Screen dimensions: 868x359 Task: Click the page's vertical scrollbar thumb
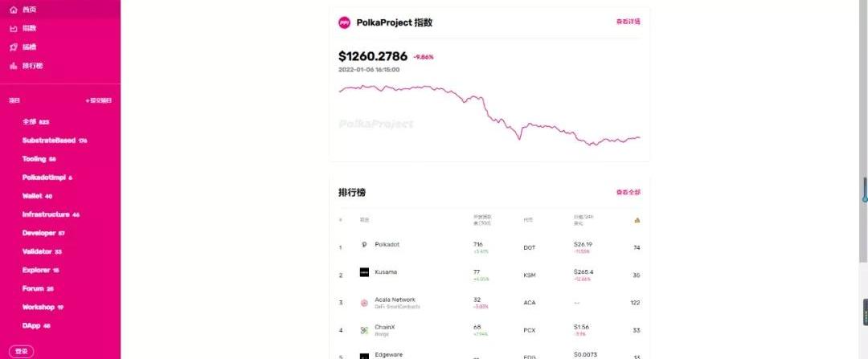point(864,189)
